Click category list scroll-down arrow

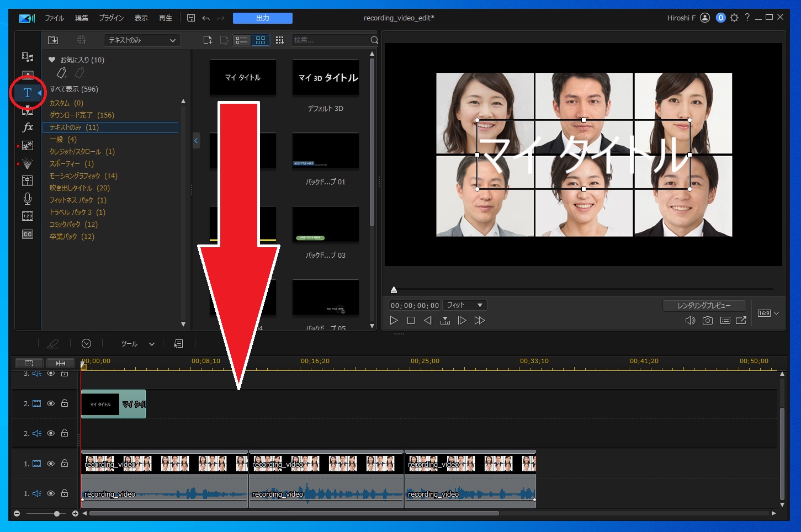point(183,324)
